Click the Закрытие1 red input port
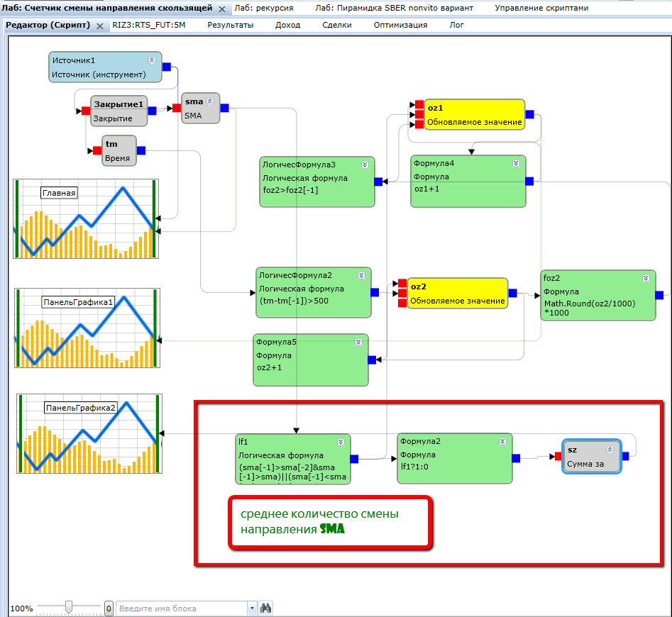This screenshot has height=617, width=672. [86, 111]
